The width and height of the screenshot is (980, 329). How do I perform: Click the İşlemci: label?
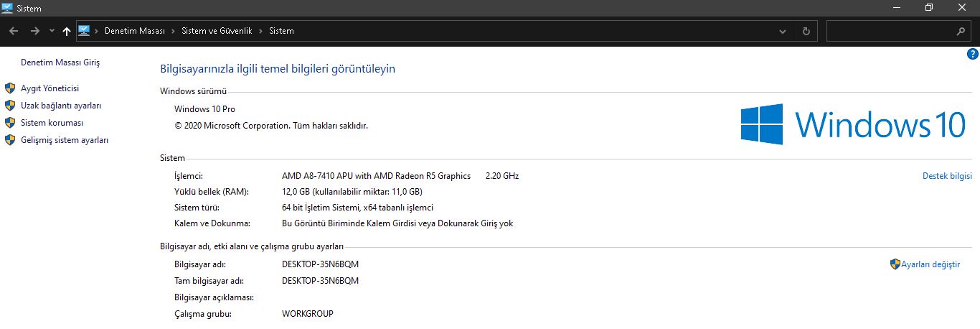click(x=189, y=176)
